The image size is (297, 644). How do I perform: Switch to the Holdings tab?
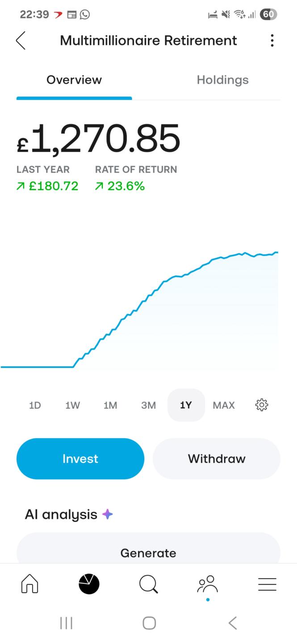[x=222, y=80]
